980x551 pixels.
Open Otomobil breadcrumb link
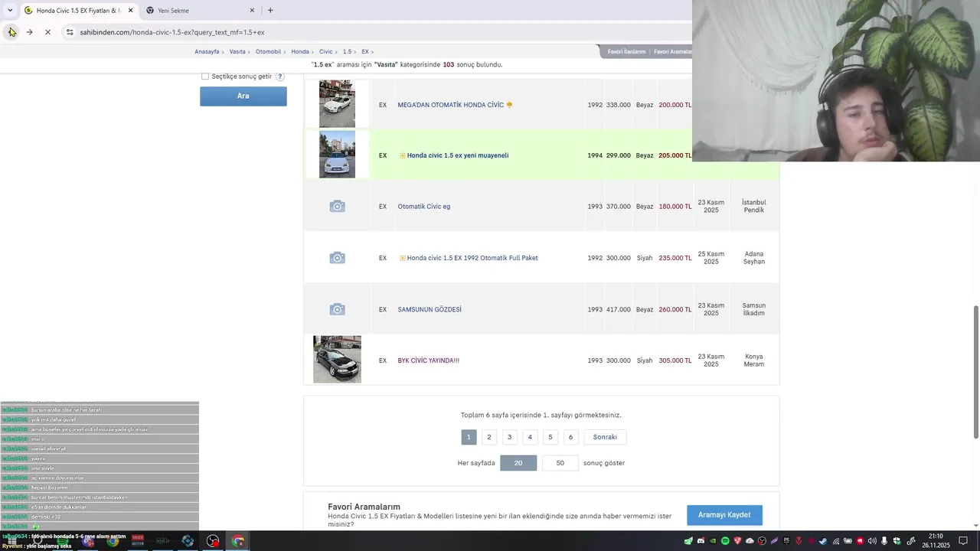(x=268, y=51)
